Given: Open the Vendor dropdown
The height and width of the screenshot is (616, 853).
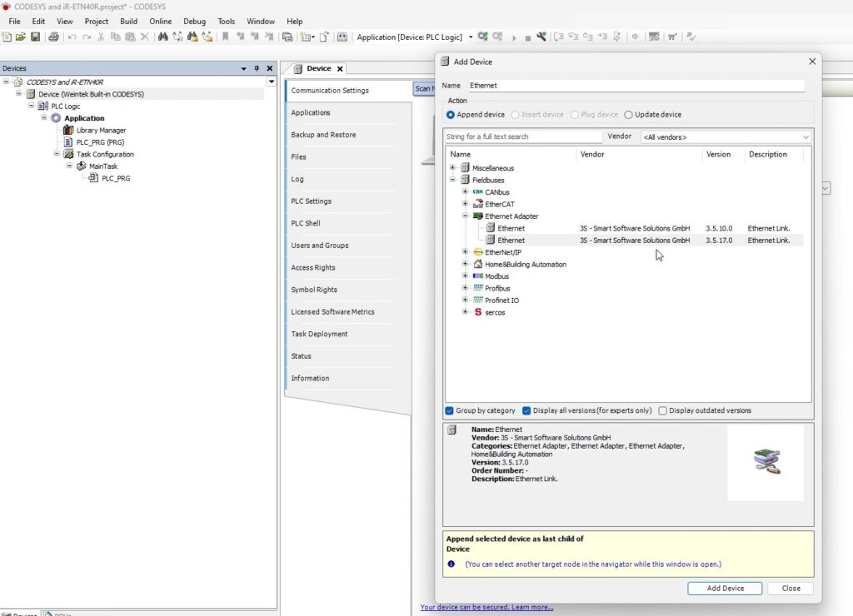Looking at the screenshot, I should pos(726,137).
